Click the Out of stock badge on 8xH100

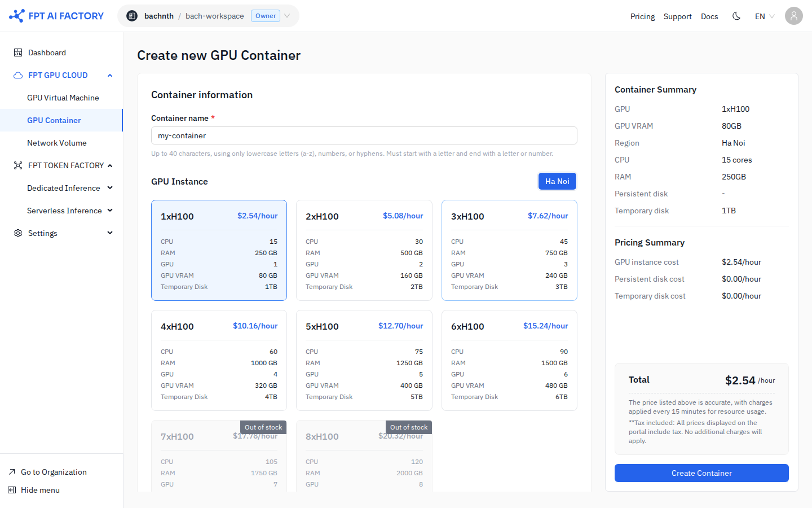point(409,427)
